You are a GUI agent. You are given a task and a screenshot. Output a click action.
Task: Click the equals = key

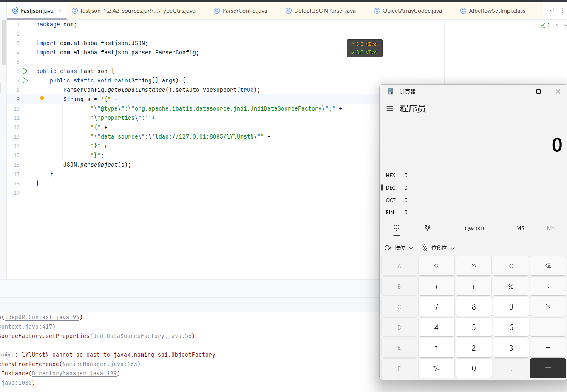click(548, 368)
